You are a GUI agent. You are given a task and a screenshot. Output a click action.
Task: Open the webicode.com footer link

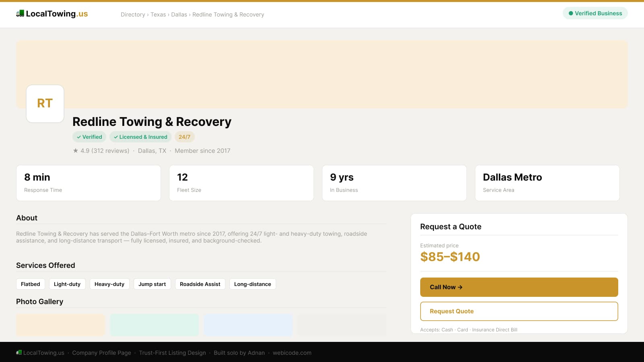[x=292, y=353]
